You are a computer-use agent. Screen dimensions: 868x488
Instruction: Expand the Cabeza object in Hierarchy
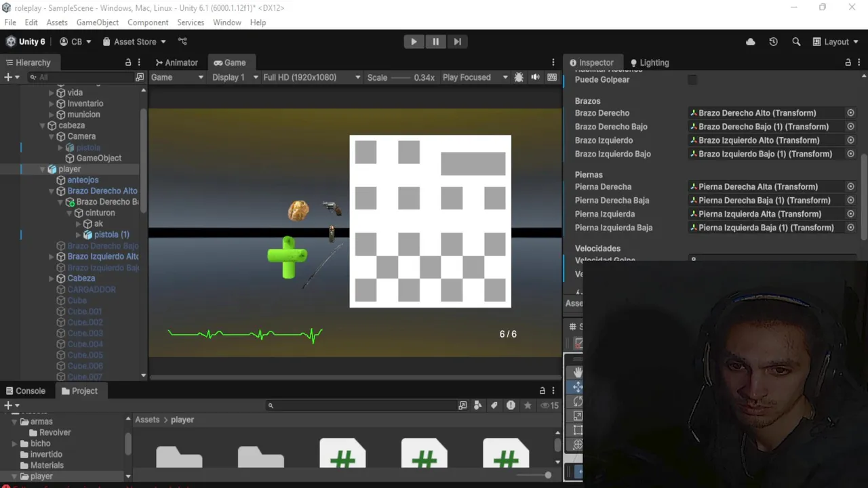(x=52, y=279)
